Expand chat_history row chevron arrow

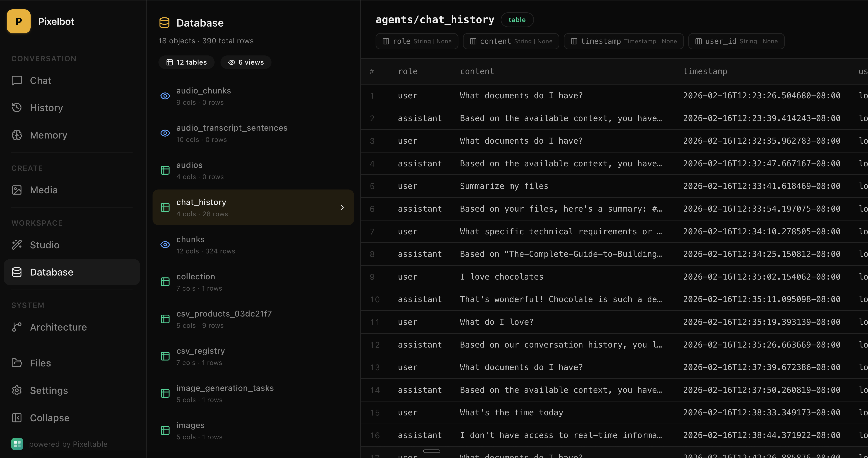pyautogui.click(x=342, y=207)
